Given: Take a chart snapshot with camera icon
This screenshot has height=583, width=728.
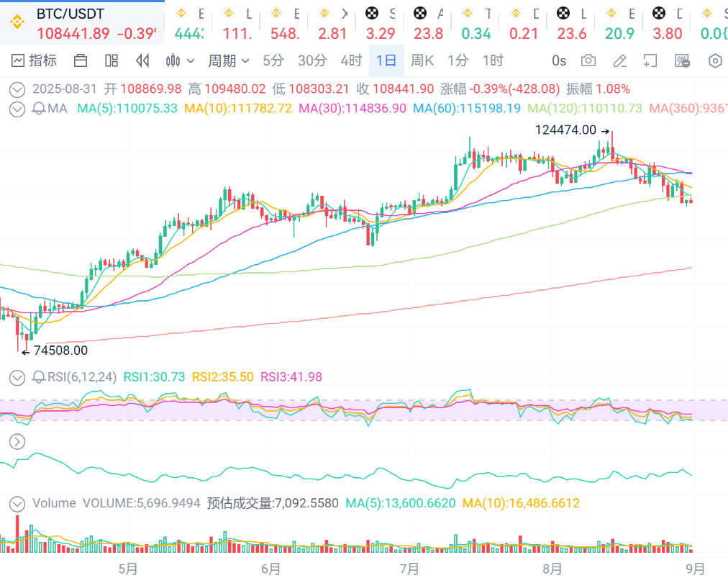Looking at the screenshot, I should point(588,61).
